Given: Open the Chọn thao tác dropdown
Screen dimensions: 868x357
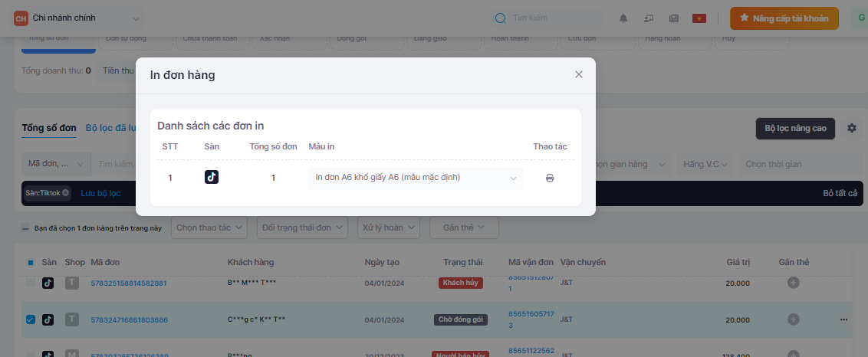Looking at the screenshot, I should click(x=209, y=228).
